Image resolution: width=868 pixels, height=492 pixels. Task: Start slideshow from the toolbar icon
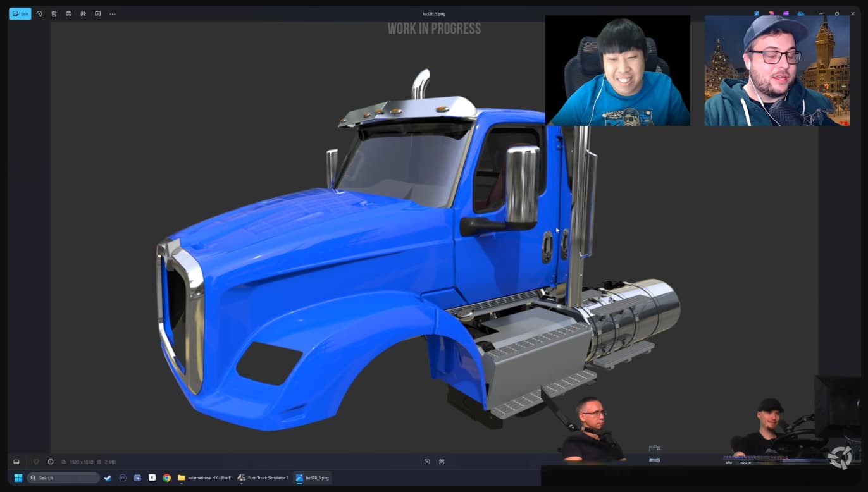click(97, 14)
